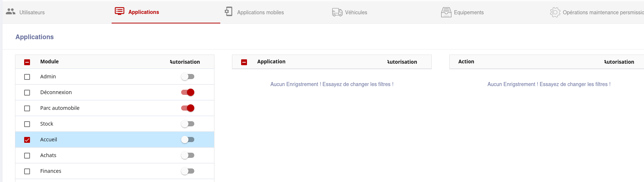The width and height of the screenshot is (644, 182).
Task: Enable authorization switch for Accueil
Action: [x=188, y=140]
